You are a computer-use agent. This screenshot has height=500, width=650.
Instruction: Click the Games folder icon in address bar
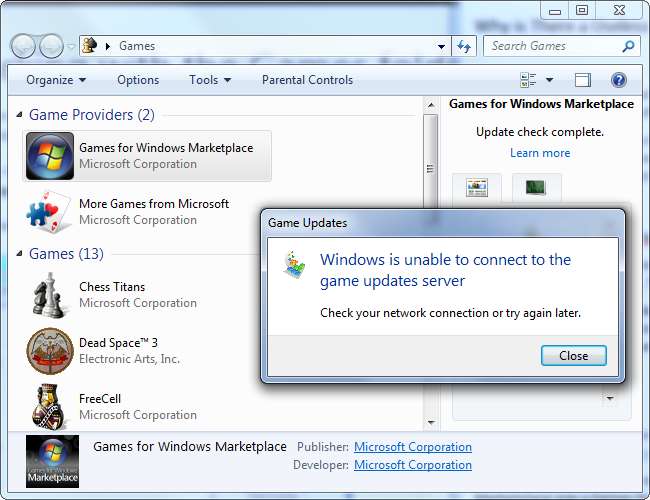coord(90,46)
